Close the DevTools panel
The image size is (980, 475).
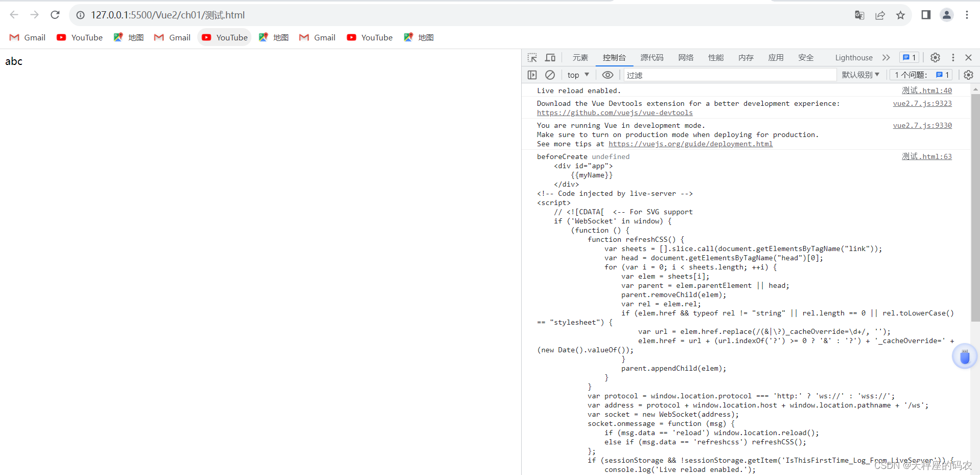coord(968,58)
